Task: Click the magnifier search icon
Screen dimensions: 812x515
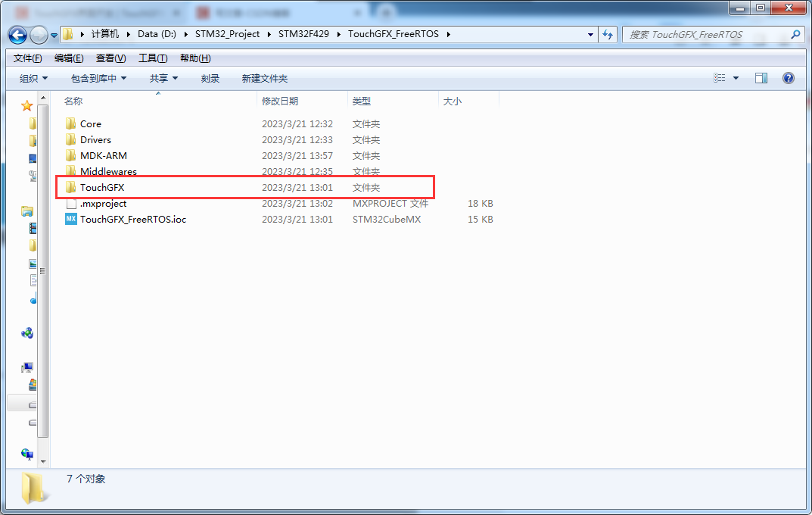Action: pos(796,35)
